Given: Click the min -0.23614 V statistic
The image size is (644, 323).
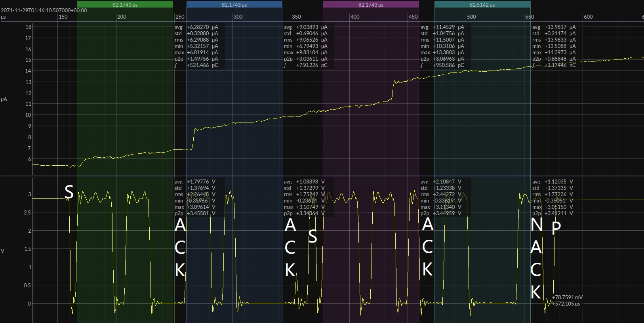Looking at the screenshot, I should (305, 201).
